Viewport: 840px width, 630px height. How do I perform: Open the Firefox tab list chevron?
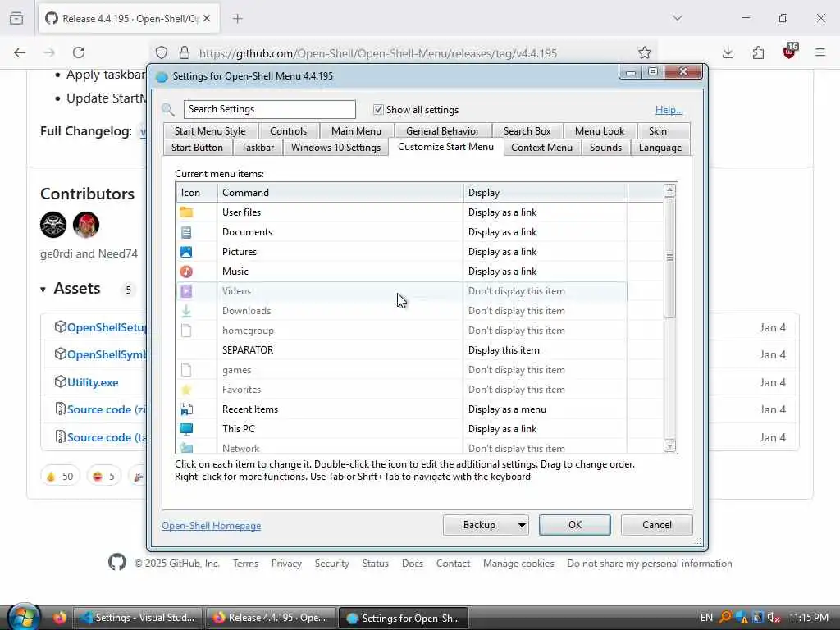point(678,18)
